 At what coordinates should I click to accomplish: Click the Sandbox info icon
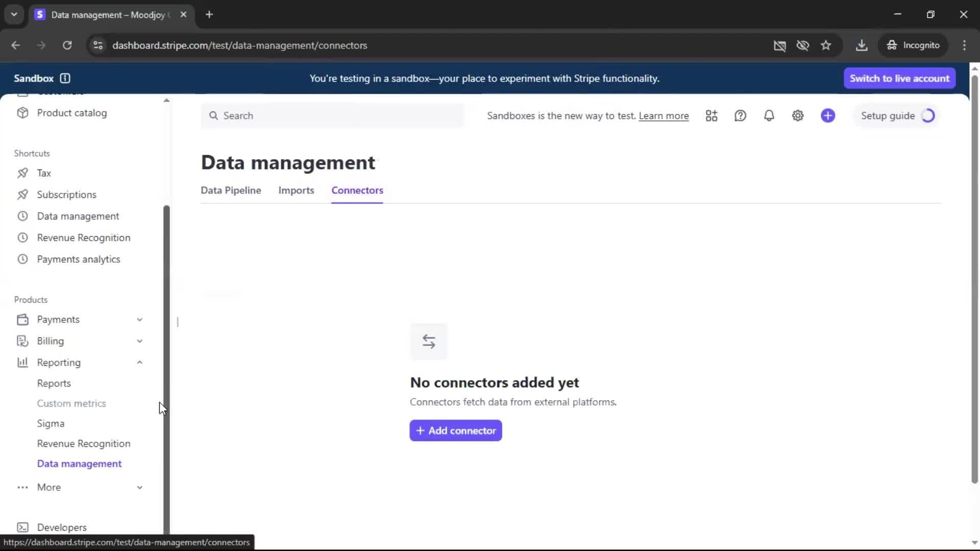click(x=65, y=78)
